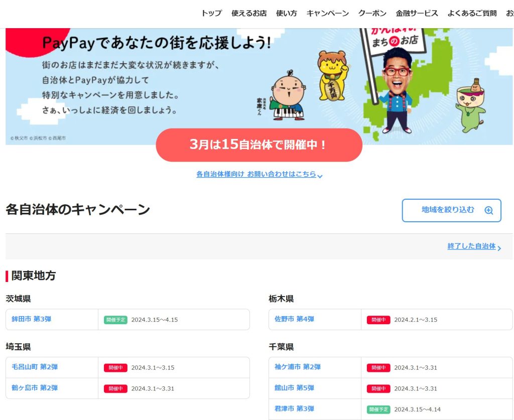The image size is (514, 420).
Task: Click the 茨城県 prefecture label
Action: 19,299
